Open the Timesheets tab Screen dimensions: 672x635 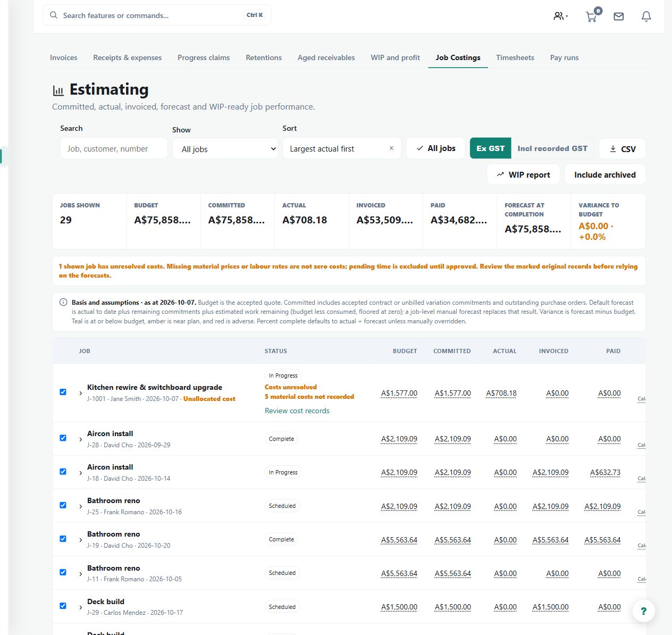(515, 57)
